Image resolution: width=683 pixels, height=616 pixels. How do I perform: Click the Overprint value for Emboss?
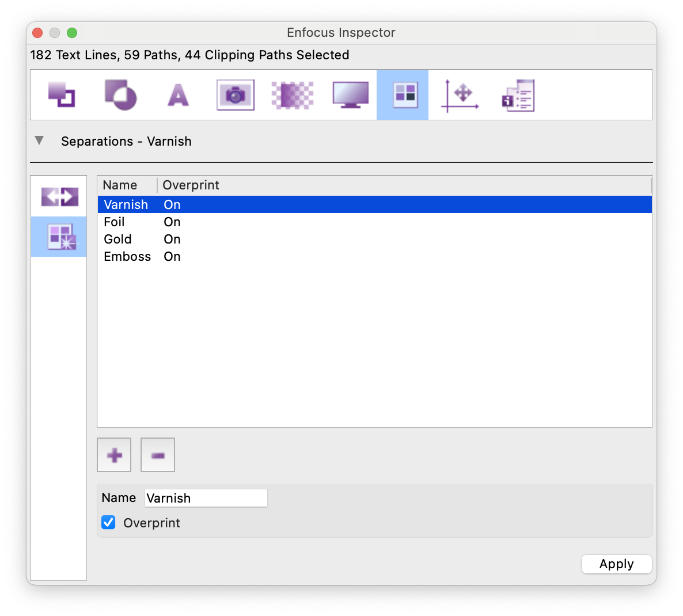point(172,256)
